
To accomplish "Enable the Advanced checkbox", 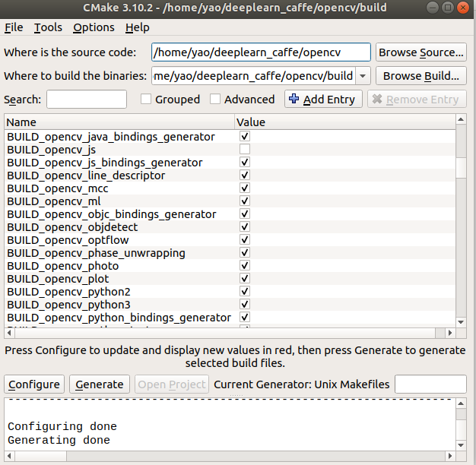I will (215, 100).
